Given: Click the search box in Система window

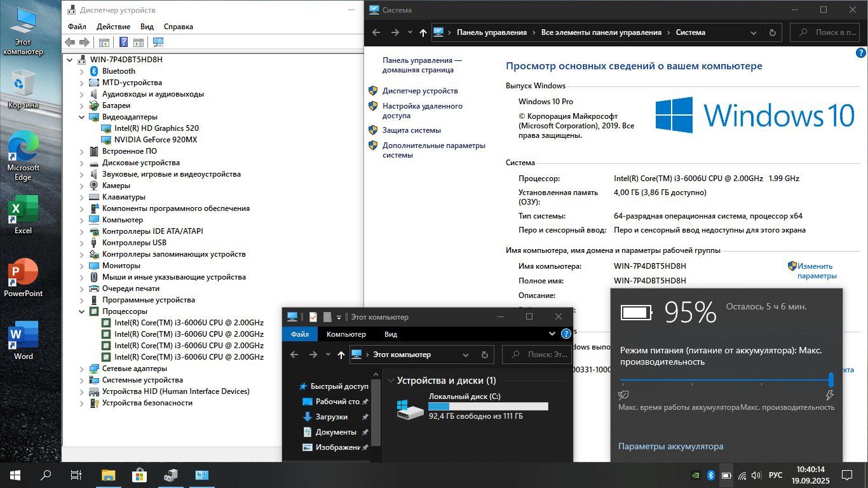Looking at the screenshot, I should 825,32.
